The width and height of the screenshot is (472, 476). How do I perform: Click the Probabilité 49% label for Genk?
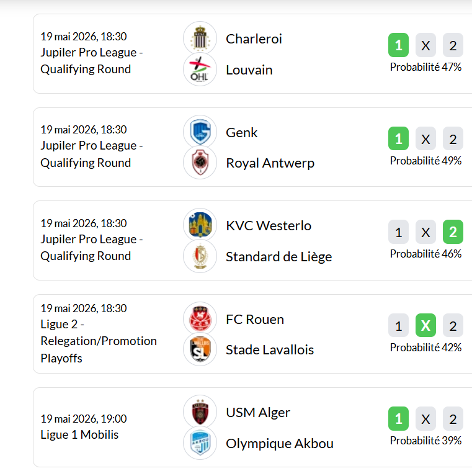pyautogui.click(x=425, y=161)
